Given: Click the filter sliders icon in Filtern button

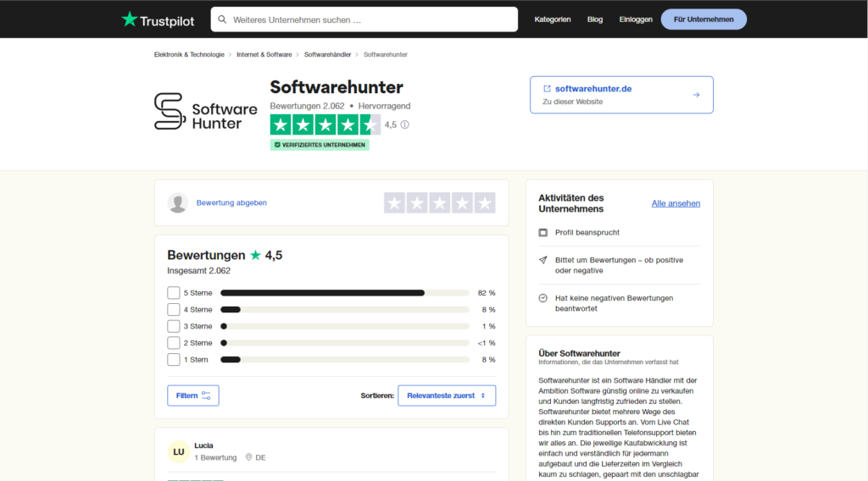Looking at the screenshot, I should [206, 395].
